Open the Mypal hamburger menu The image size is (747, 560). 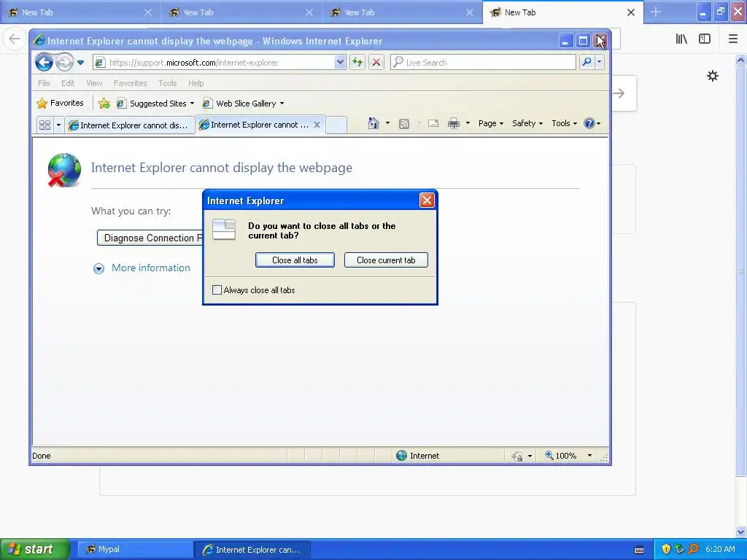(x=733, y=39)
